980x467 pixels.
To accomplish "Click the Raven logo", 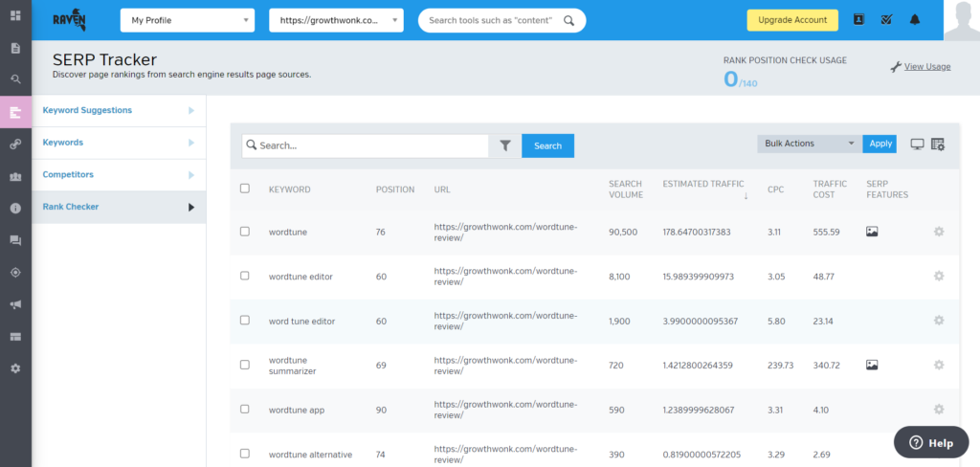I will (x=69, y=20).
